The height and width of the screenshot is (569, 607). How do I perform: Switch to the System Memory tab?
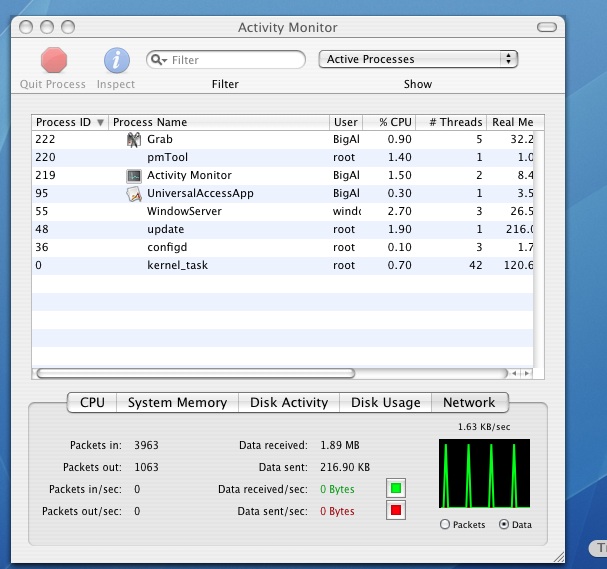tap(177, 403)
